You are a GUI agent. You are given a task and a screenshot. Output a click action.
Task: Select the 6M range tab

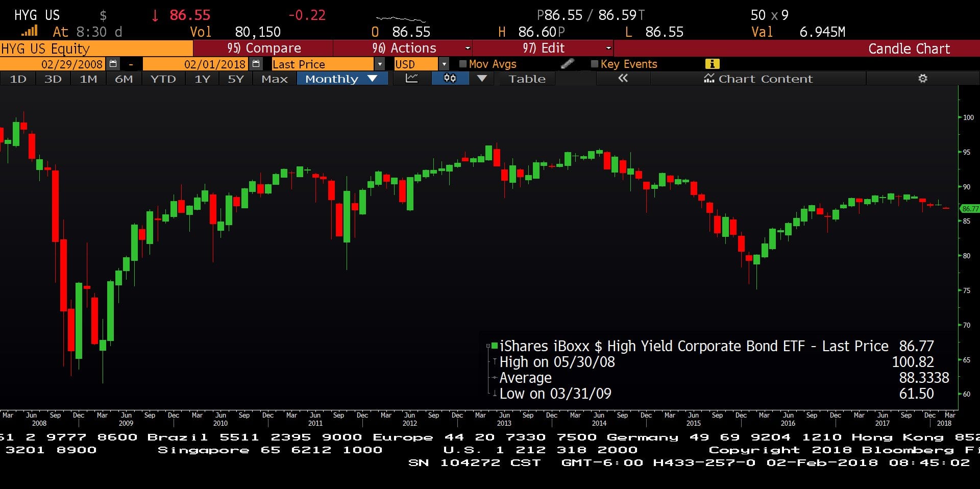[x=124, y=79]
